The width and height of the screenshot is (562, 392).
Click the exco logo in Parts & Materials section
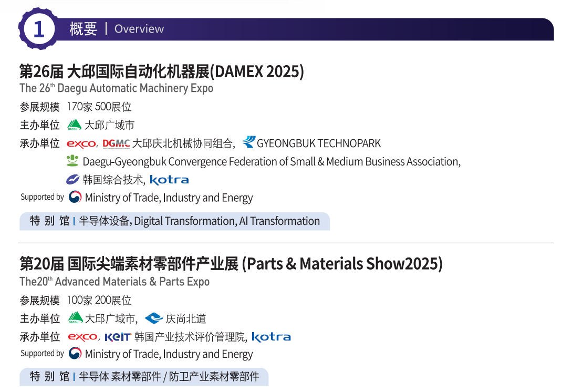click(x=82, y=337)
